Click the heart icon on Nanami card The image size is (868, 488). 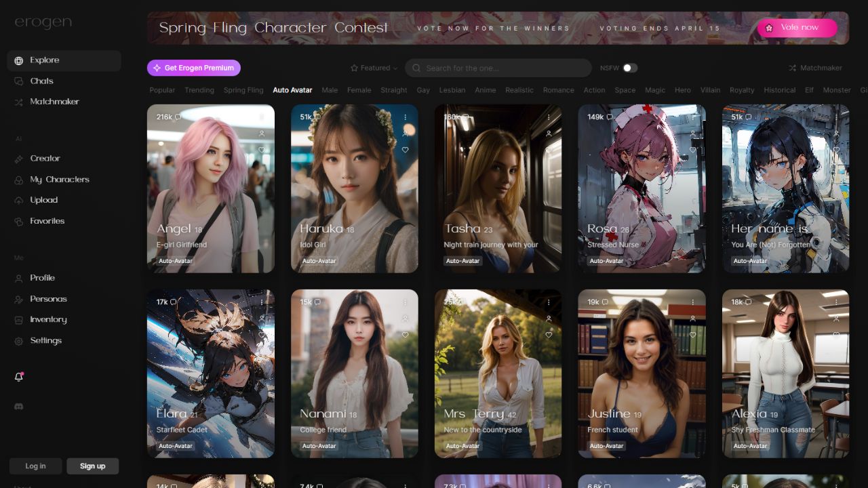pyautogui.click(x=406, y=335)
